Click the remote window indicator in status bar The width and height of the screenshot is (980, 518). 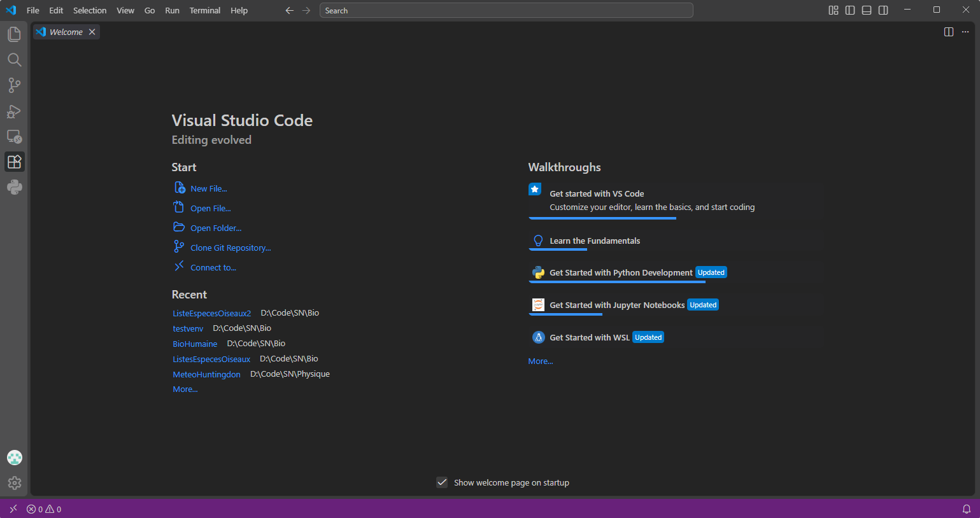[x=13, y=509]
